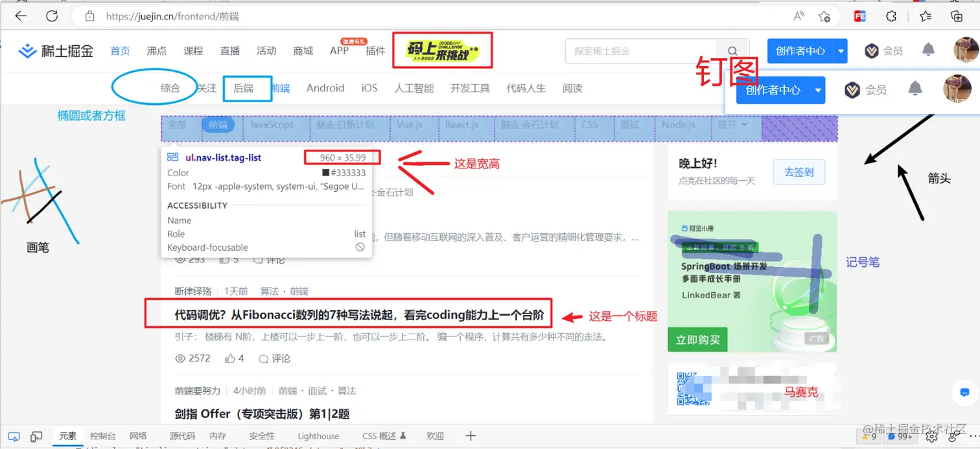Screen dimensions: 980x449
Task: Click the DevTools issues 99+ badge
Action: 900,437
